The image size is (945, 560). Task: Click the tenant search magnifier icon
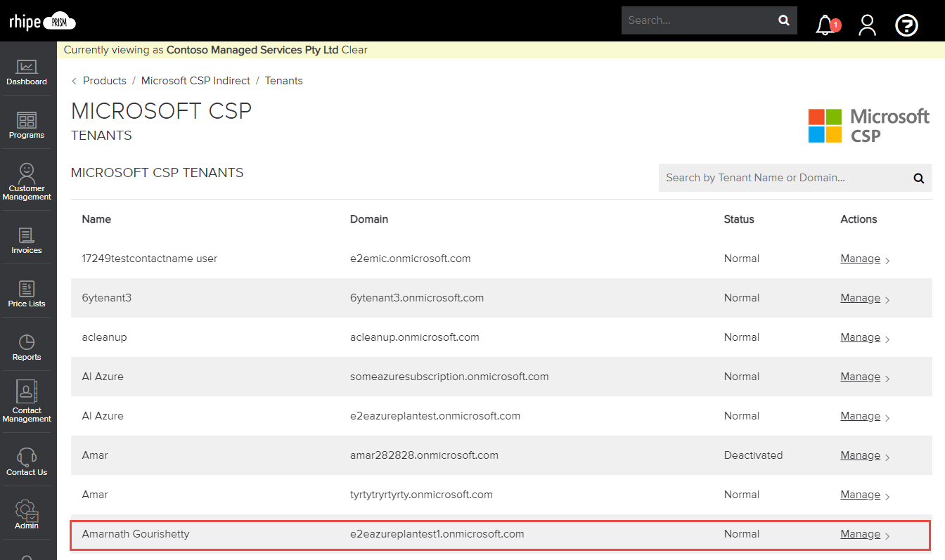pos(918,178)
